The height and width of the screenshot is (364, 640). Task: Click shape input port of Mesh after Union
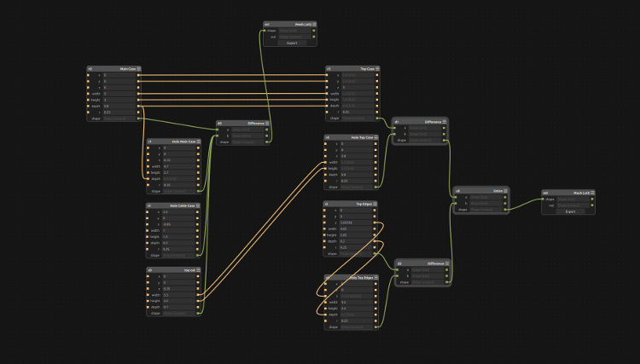tap(543, 199)
